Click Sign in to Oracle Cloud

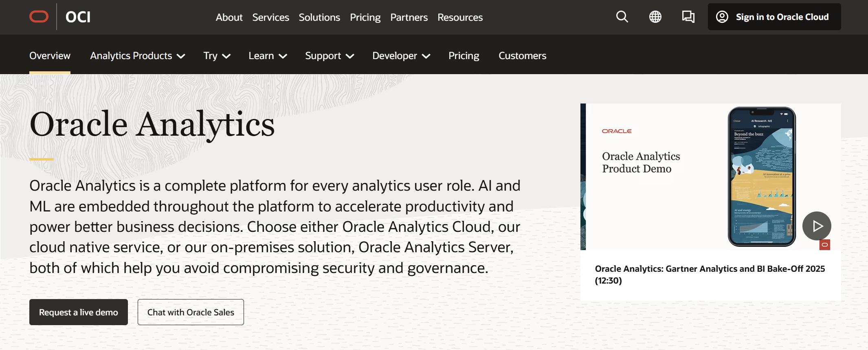tap(774, 17)
